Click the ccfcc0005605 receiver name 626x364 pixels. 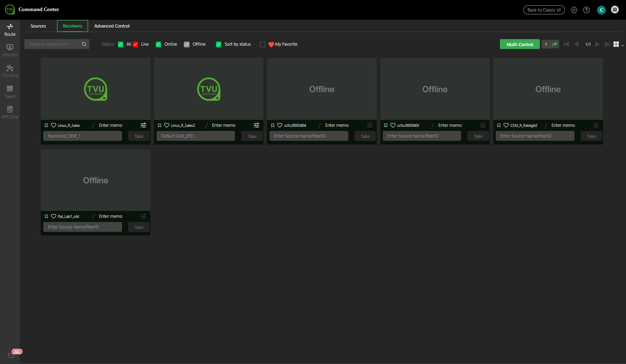408,126
